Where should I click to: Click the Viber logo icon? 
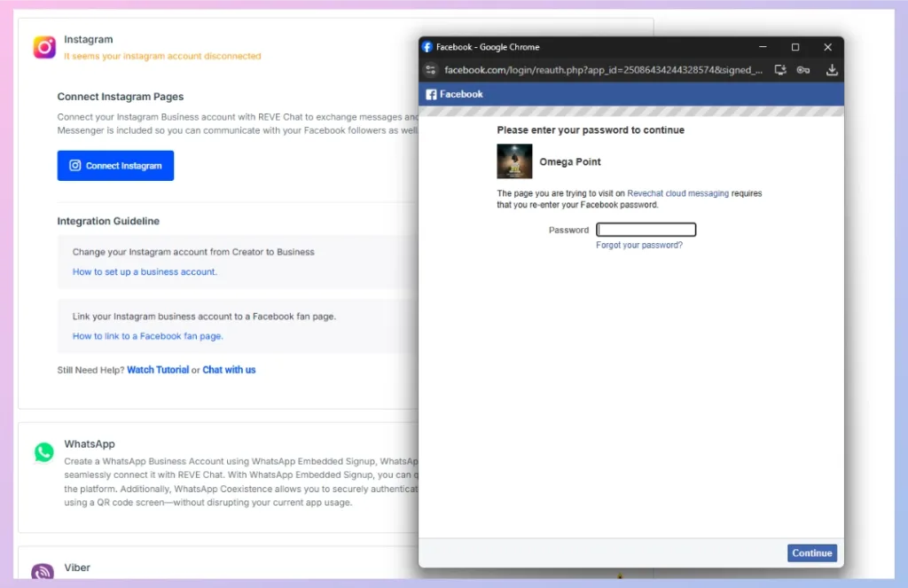pyautogui.click(x=43, y=572)
